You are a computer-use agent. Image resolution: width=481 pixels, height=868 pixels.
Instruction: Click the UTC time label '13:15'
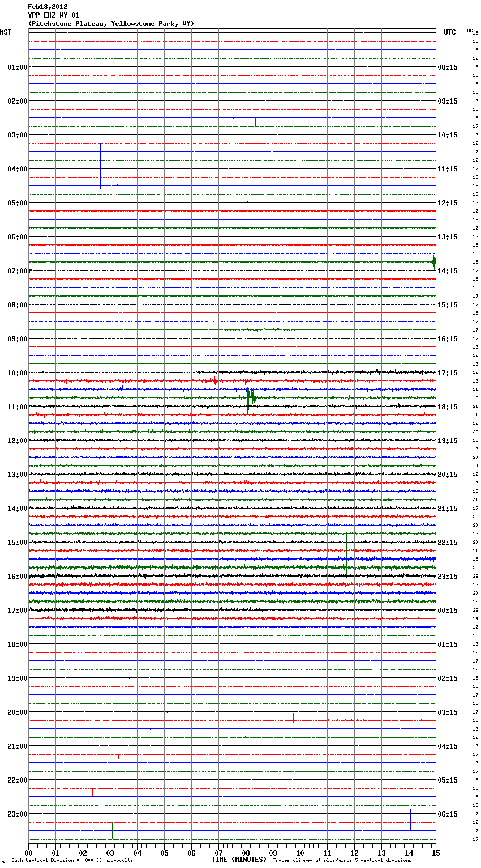pyautogui.click(x=448, y=237)
